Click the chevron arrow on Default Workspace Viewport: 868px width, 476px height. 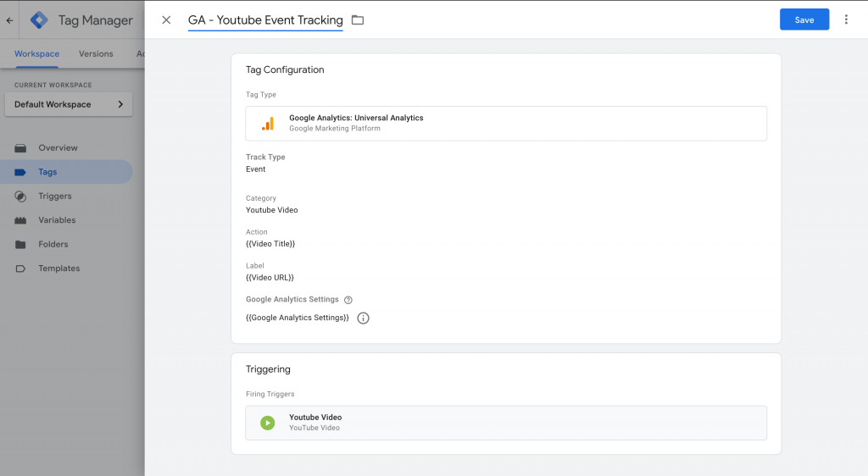pyautogui.click(x=120, y=104)
